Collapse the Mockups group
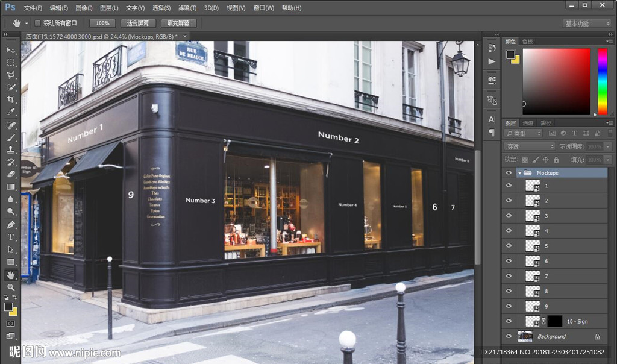Screen dimensions: 617x364 (519, 173)
